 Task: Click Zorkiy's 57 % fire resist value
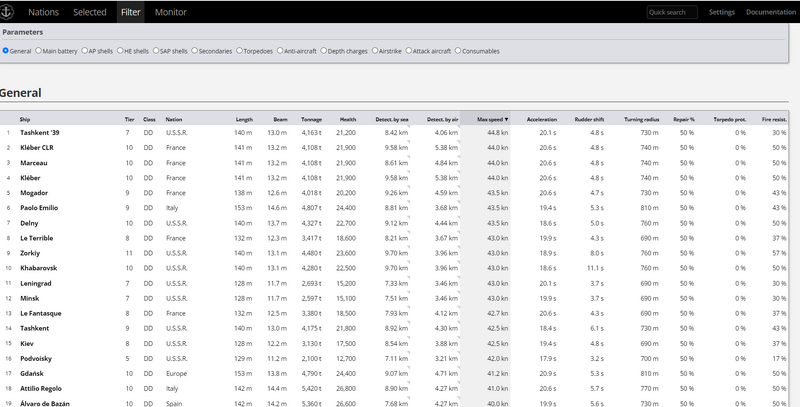[779, 253]
